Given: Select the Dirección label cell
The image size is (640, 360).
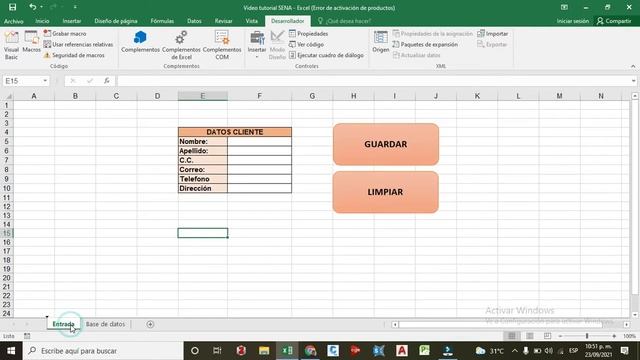Looking at the screenshot, I should pyautogui.click(x=203, y=188).
